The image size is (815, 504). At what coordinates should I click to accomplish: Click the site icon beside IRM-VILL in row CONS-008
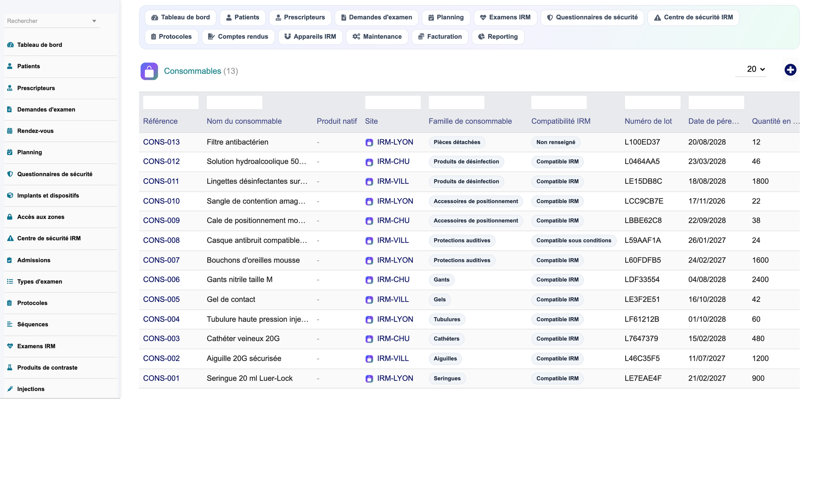(x=369, y=241)
